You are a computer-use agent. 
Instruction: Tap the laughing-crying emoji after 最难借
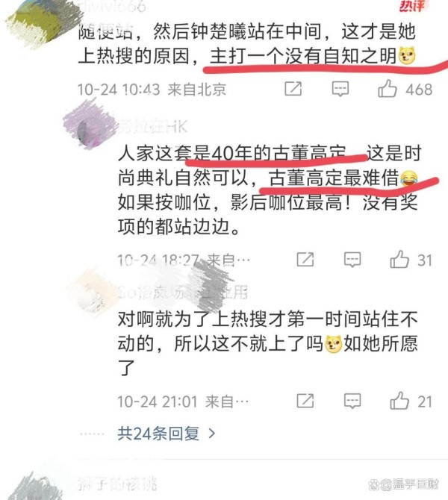coord(408,178)
